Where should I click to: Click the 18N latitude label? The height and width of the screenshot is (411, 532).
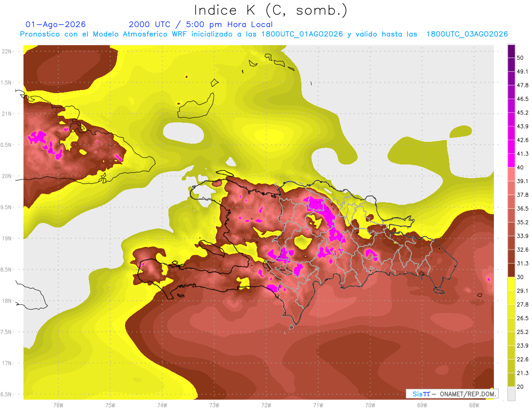pyautogui.click(x=7, y=301)
